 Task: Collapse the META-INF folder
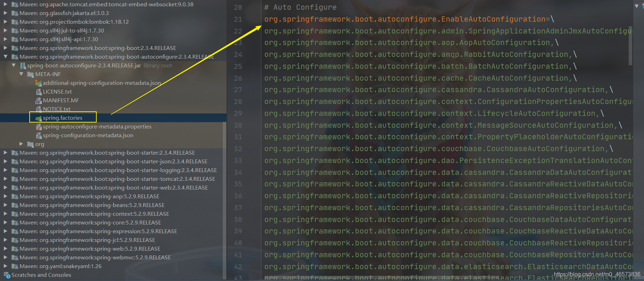pyautogui.click(x=22, y=74)
